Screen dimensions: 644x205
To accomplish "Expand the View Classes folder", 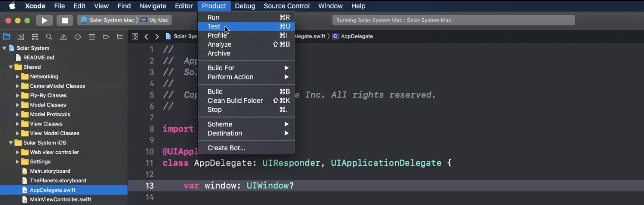I will click(17, 124).
